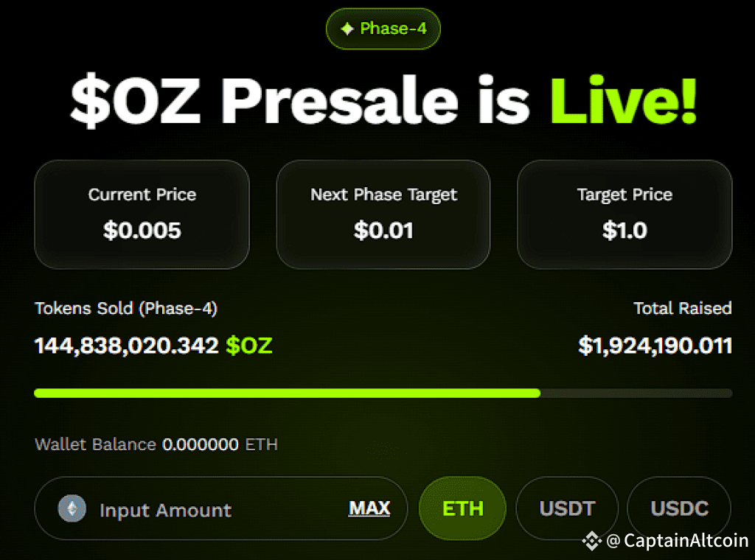The width and height of the screenshot is (755, 560).
Task: Click MAX to fill full balance
Action: [369, 508]
